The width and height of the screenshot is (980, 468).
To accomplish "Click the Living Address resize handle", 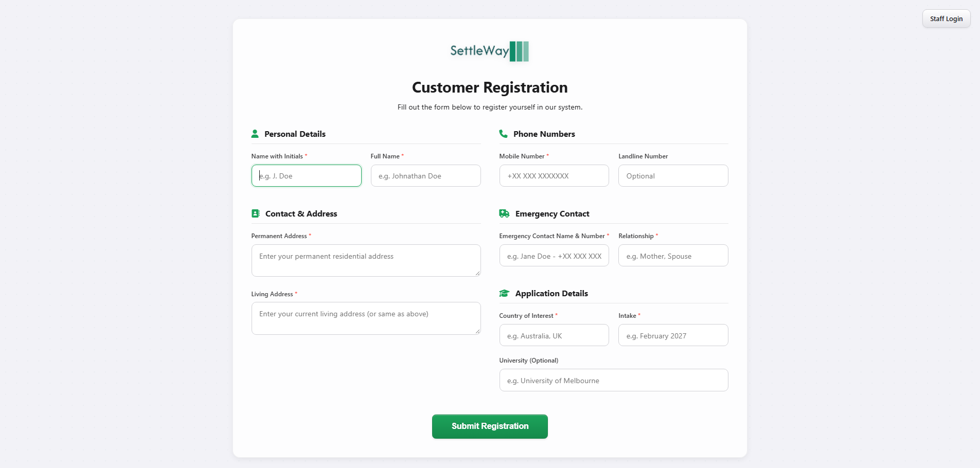I will 477,331.
